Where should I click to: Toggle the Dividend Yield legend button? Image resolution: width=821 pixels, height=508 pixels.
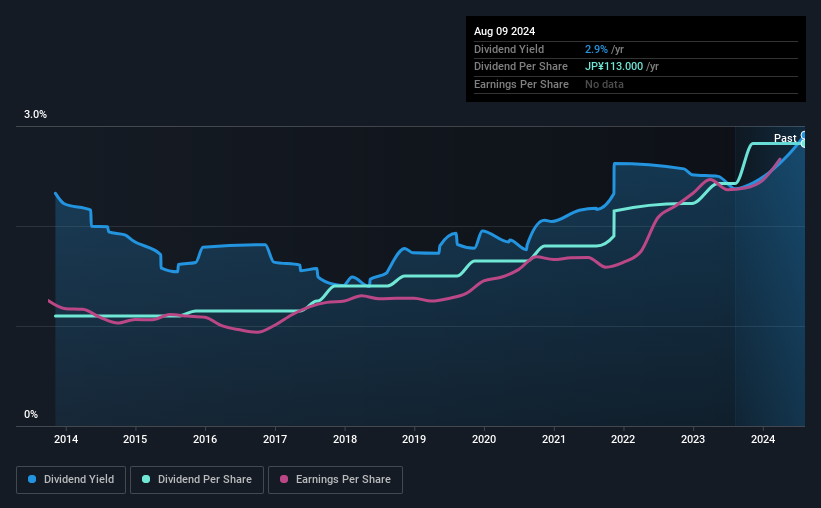(71, 480)
